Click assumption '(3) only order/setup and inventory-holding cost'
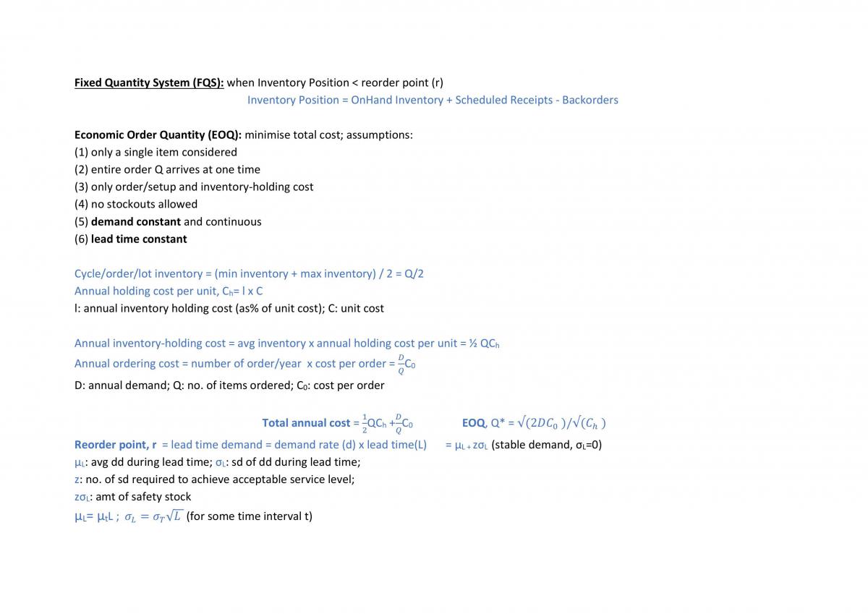The image size is (868, 614). click(194, 187)
